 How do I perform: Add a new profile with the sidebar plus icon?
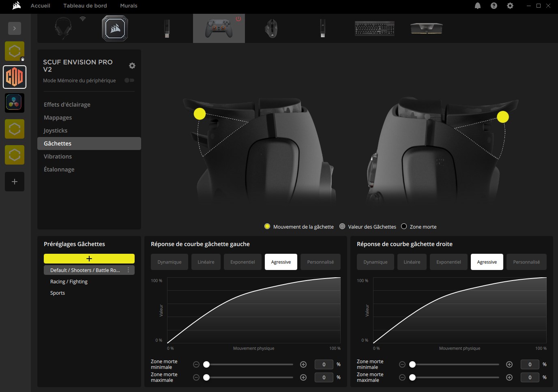(x=15, y=182)
